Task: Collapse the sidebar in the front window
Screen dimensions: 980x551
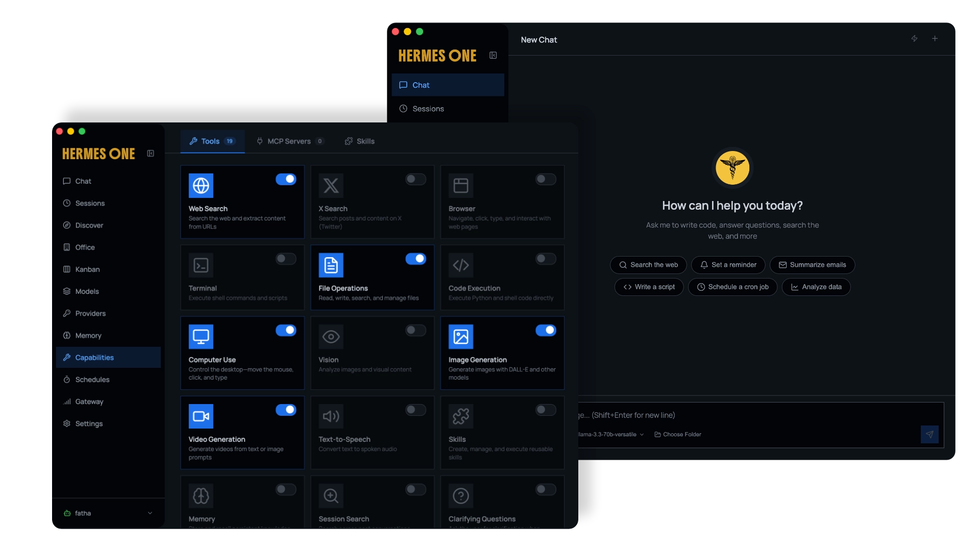Action: pyautogui.click(x=151, y=153)
